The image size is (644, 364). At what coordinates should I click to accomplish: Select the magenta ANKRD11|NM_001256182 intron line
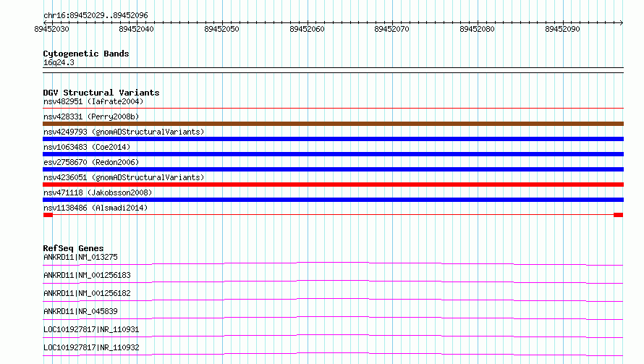[x=333, y=300]
